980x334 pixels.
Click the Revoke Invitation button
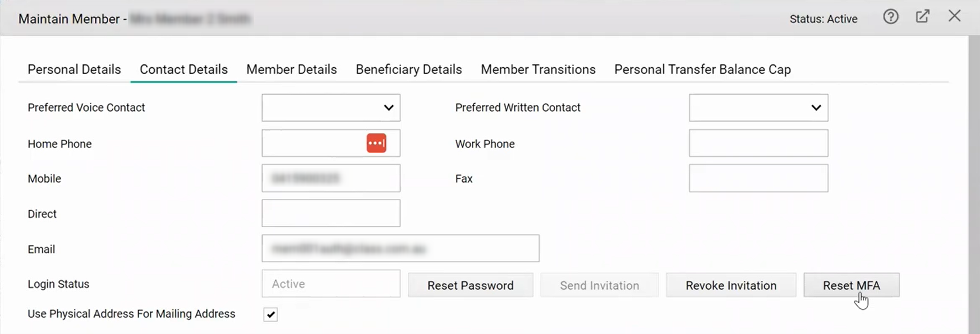tap(730, 285)
